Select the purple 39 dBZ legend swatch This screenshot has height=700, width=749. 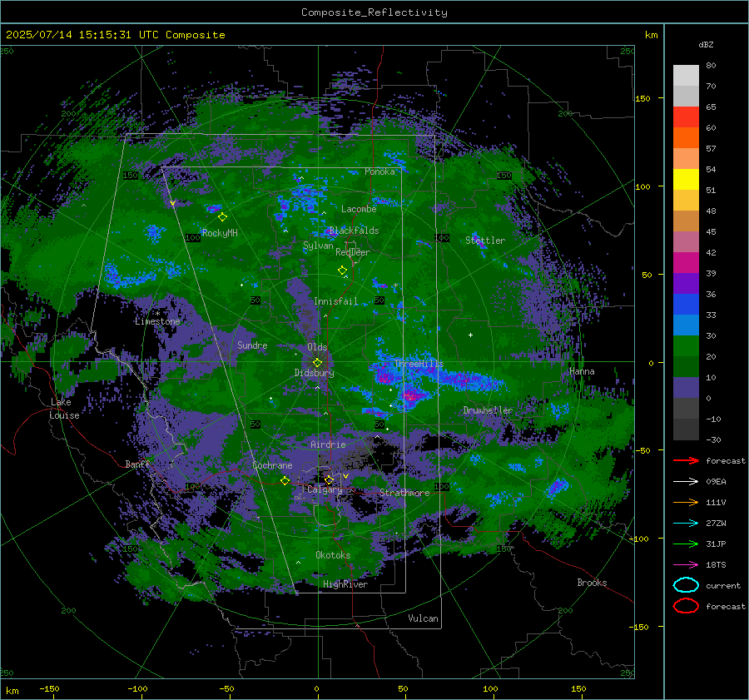pyautogui.click(x=686, y=284)
